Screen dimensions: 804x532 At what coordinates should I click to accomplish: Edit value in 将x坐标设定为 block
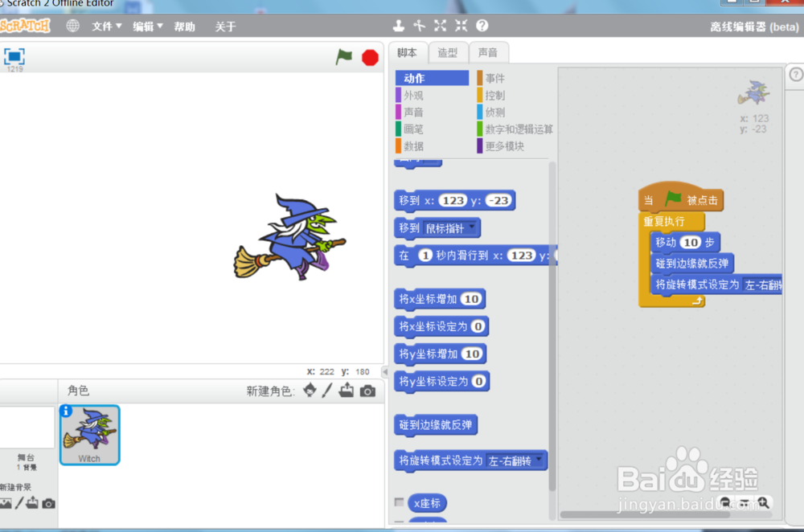click(478, 326)
